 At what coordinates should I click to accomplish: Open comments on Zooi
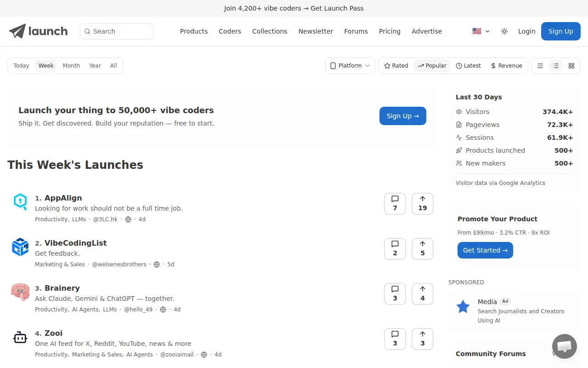(395, 339)
